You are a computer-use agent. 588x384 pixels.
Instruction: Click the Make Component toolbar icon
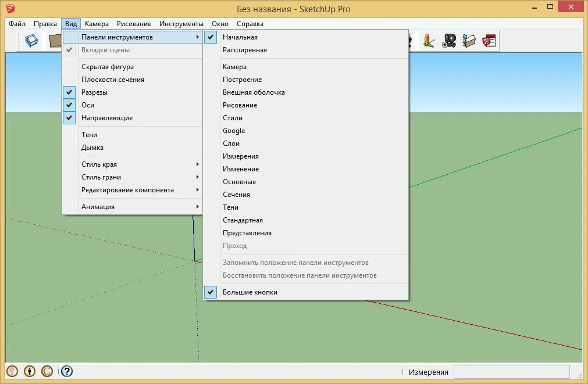[33, 41]
